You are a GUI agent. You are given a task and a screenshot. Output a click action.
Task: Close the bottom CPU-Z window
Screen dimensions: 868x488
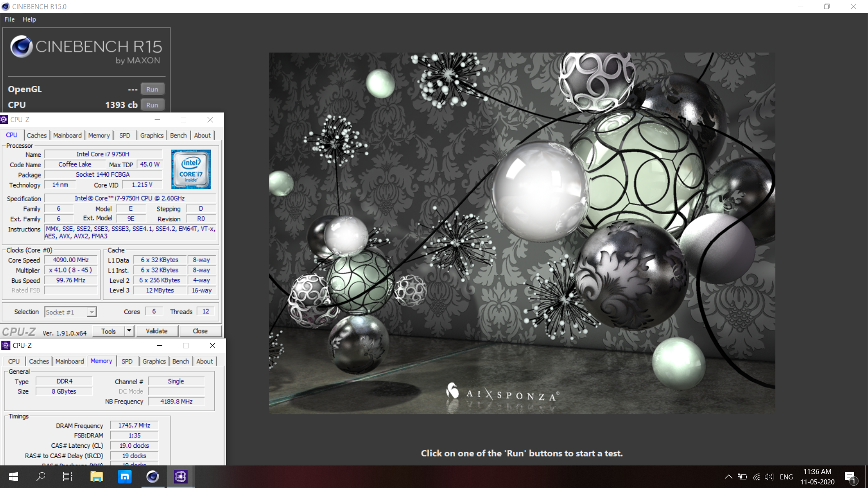tap(212, 346)
